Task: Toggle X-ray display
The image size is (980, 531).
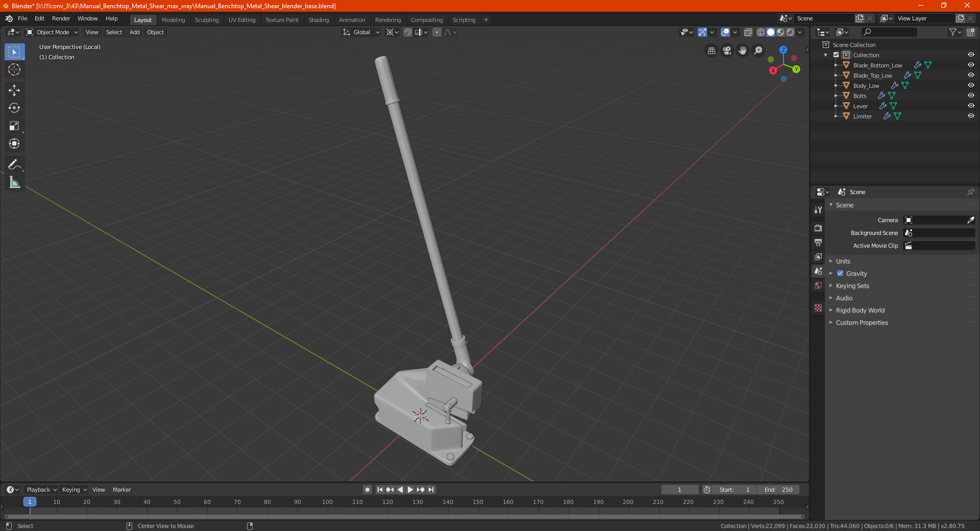Action: tap(748, 32)
